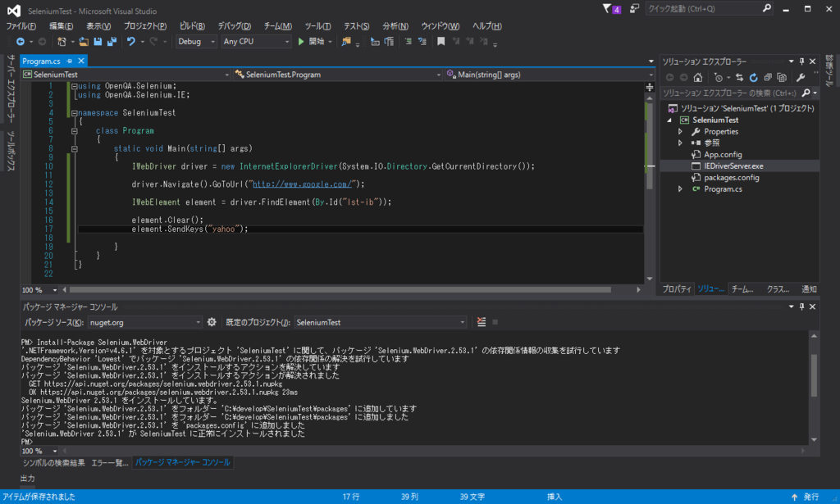
Task: Click Sync with Active Document arrows icon
Action: coord(739,78)
